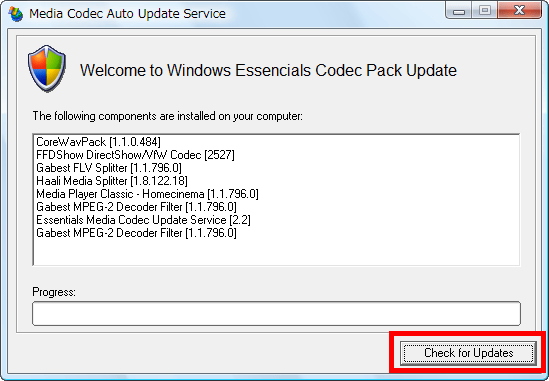Click the Welcome to Windows Essencials heading

268,70
